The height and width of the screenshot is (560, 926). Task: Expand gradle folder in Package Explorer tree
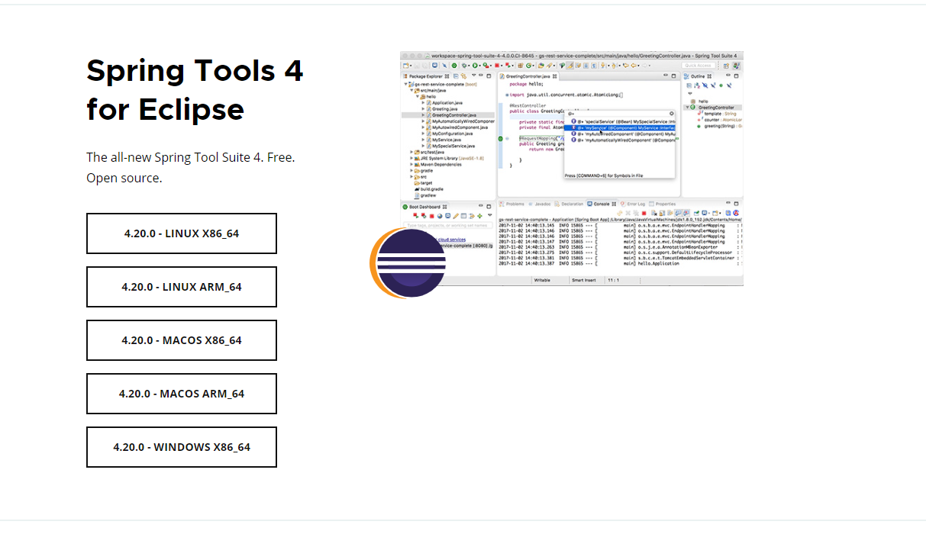coord(411,170)
